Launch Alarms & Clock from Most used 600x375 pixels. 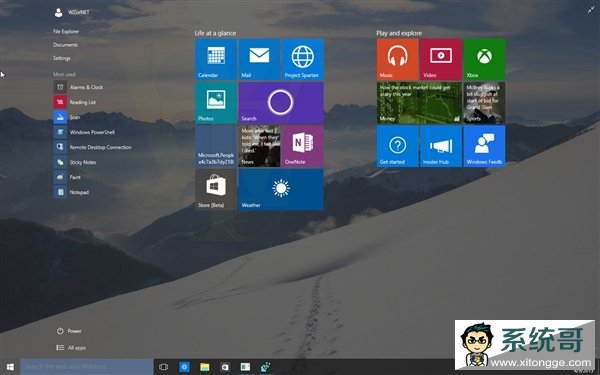(78, 87)
